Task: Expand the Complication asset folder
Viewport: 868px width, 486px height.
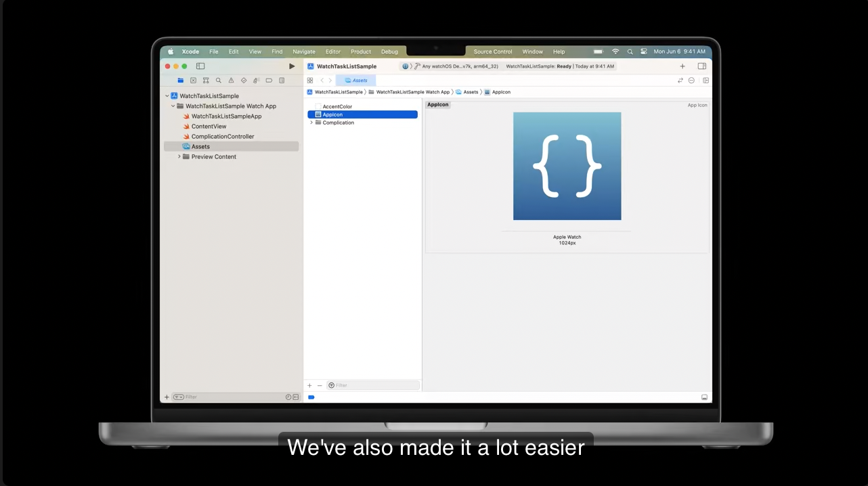Action: [311, 123]
